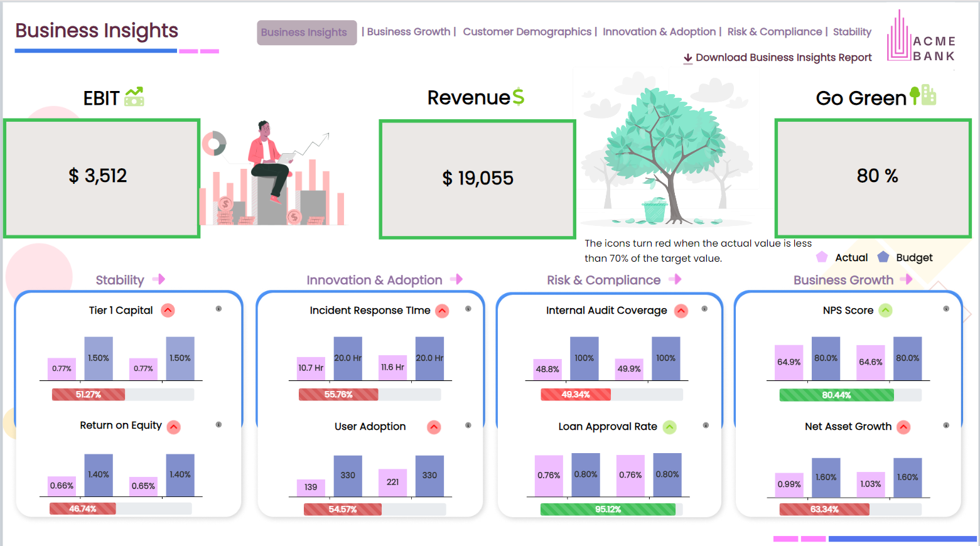This screenshot has height=546, width=980.
Task: Click info dot beside Net Asset Growth
Action: [x=946, y=426]
